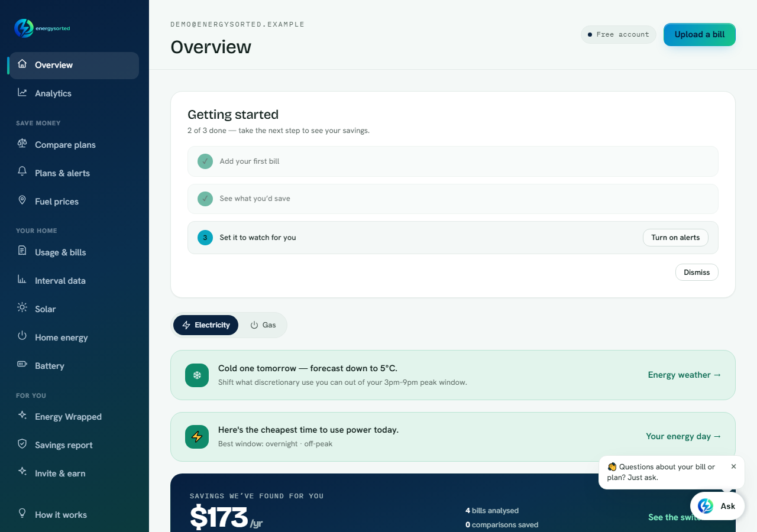Click the Analytics chart icon

pyautogui.click(x=22, y=92)
